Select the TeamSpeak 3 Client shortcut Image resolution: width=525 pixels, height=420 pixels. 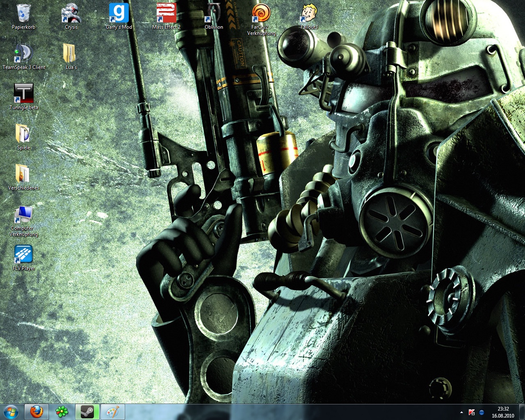24,57
